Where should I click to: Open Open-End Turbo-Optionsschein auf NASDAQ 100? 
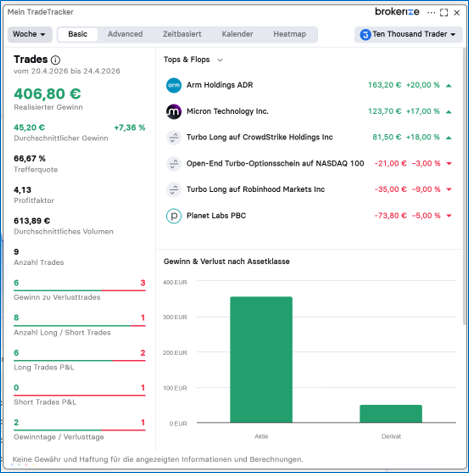(309, 164)
